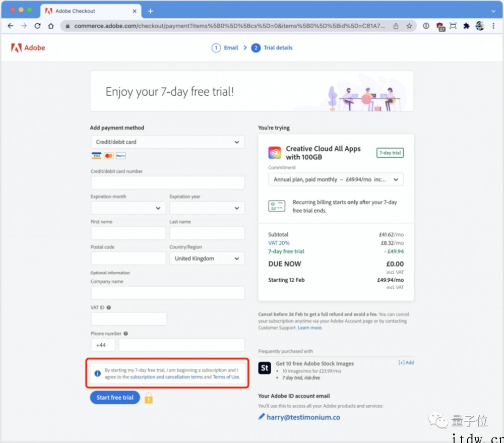Reload the Adobe Checkout page
504x443 pixels.
coord(37,26)
